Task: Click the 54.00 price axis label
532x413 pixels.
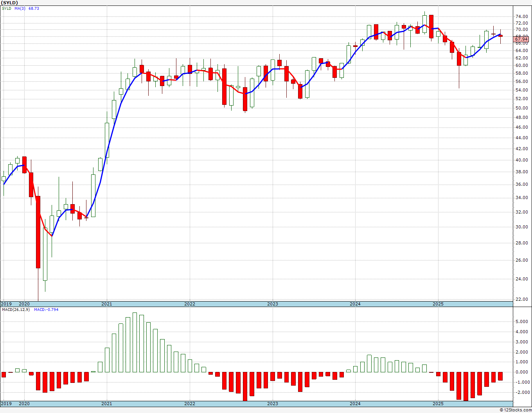Action: pyautogui.click(x=522, y=90)
